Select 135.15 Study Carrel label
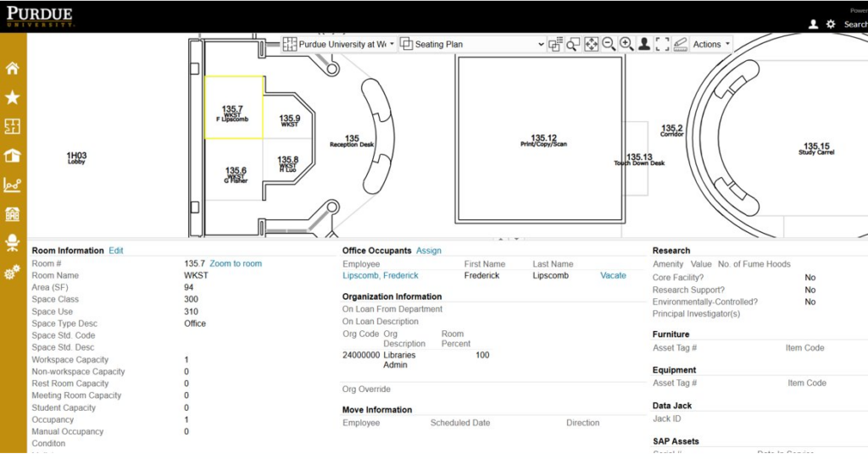 816,149
